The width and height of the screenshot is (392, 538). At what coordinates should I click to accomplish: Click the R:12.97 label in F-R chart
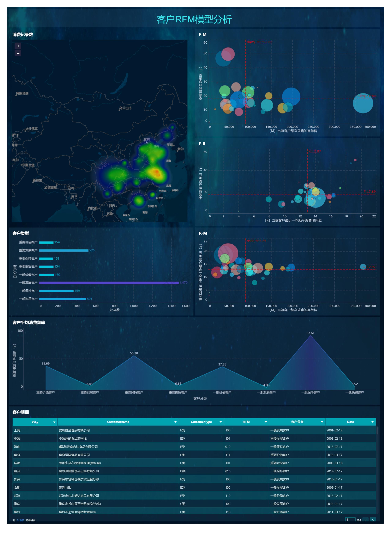tap(315, 151)
